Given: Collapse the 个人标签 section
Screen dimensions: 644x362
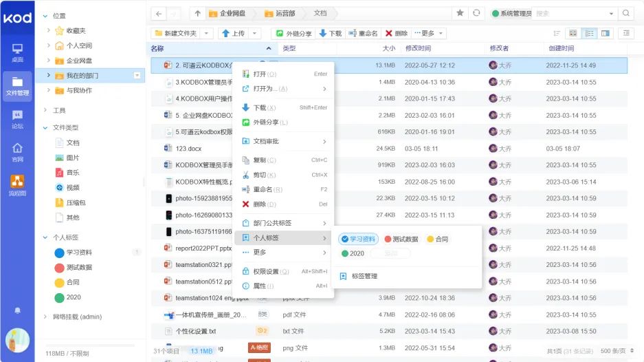Looking at the screenshot, I should 45,237.
